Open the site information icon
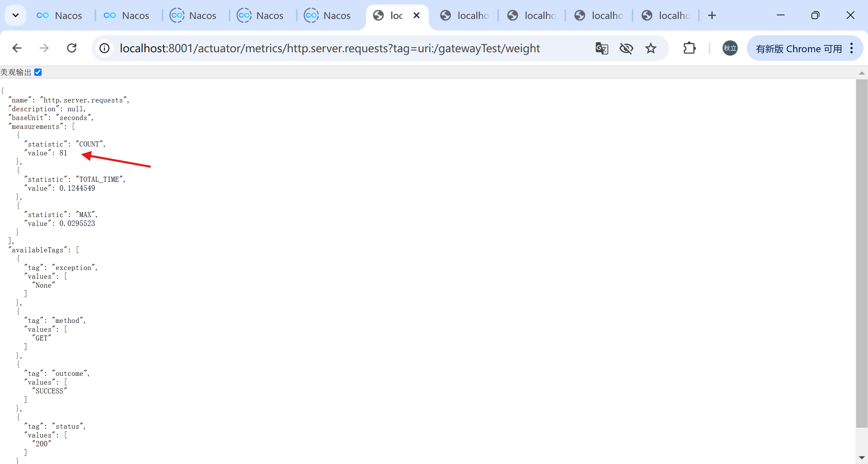 104,48
